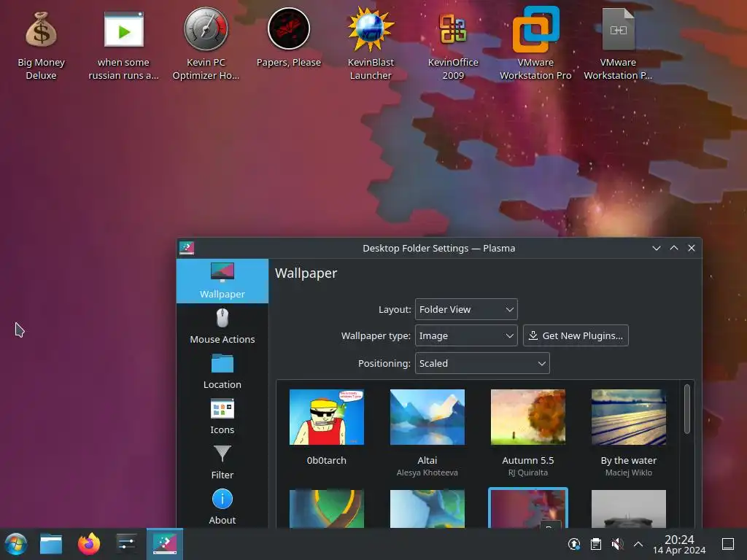747x560 pixels.
Task: Launch Kevin PC Optimizer desktop icon
Action: 206,44
